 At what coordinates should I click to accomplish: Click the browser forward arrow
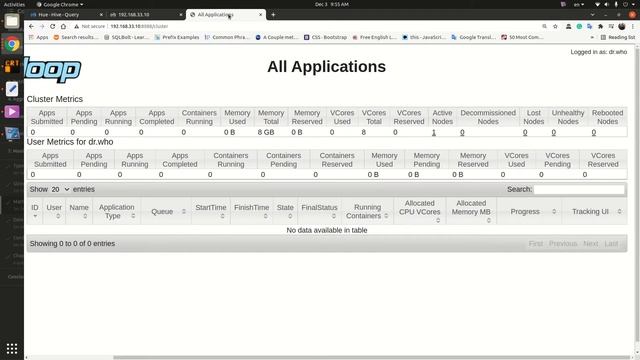click(x=42, y=26)
